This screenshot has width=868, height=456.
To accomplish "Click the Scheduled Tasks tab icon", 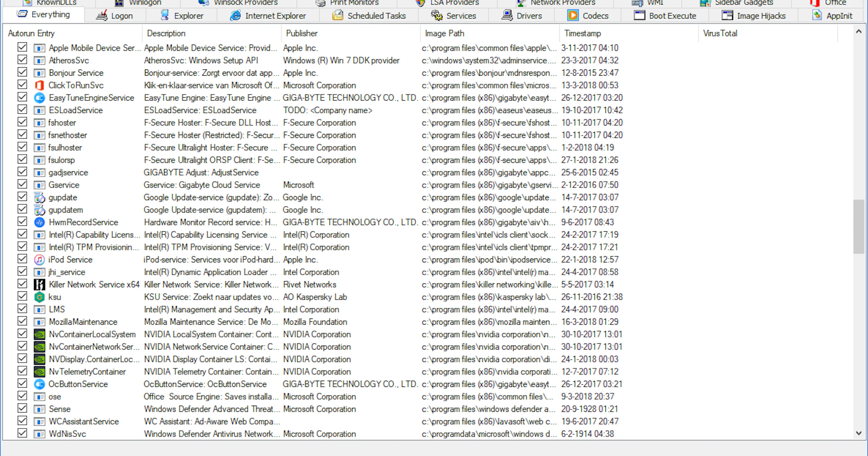I will click(x=338, y=16).
